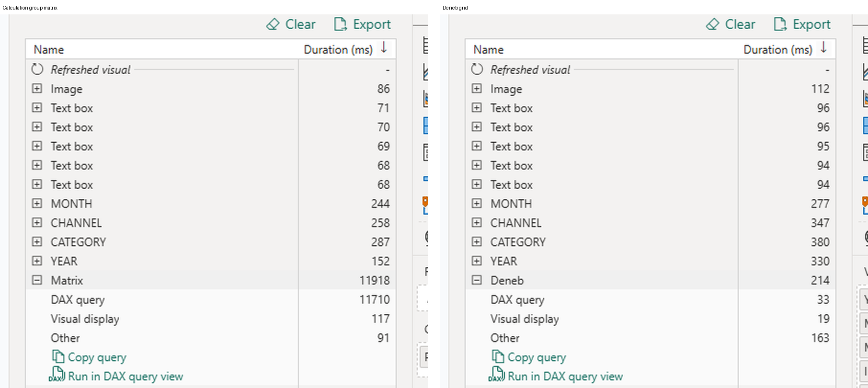Expand CATEGORY row in Calculation group matrix
This screenshot has height=388, width=868.
[37, 242]
